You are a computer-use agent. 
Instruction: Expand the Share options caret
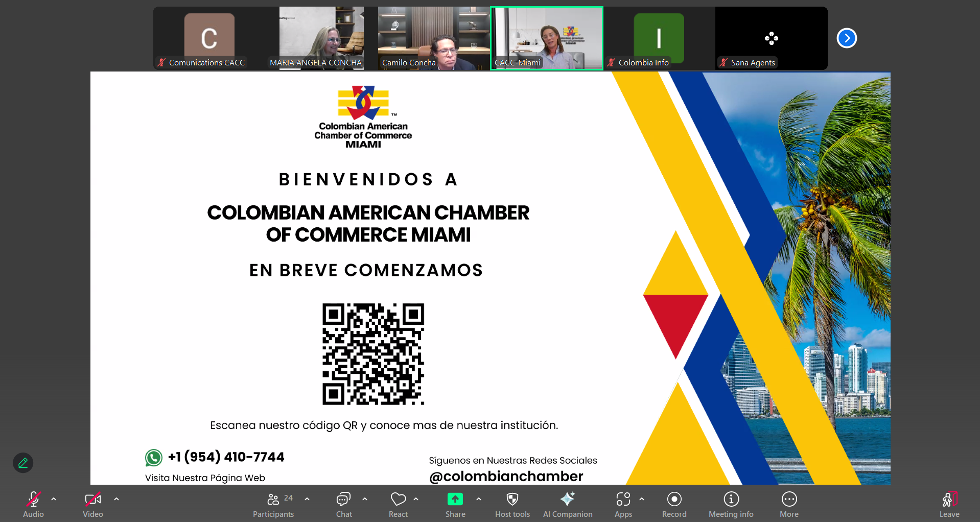[479, 499]
